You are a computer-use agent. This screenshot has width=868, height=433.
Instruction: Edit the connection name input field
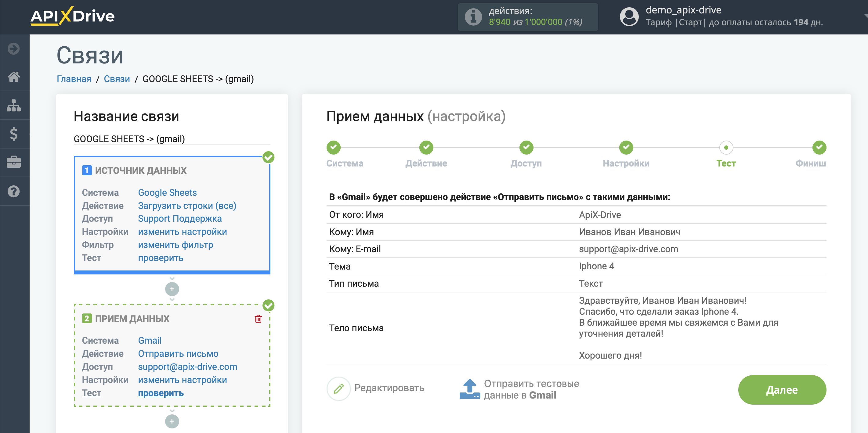pyautogui.click(x=172, y=139)
